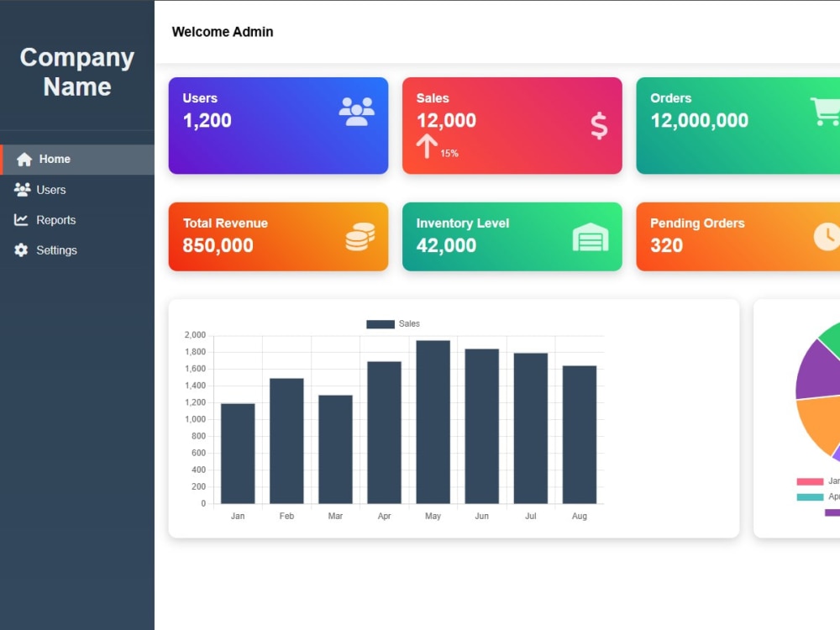Click the Jun bar in sales chart
The height and width of the screenshot is (630, 840).
pos(481,427)
